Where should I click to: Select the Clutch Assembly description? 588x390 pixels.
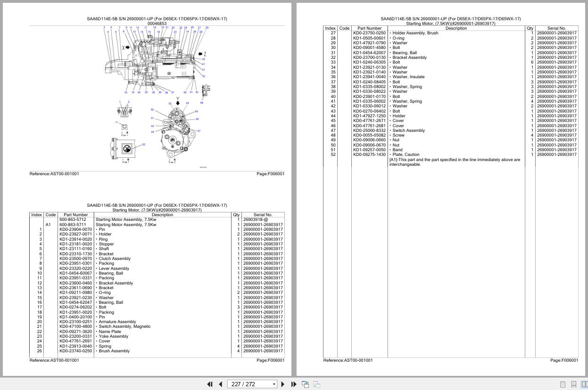(115, 259)
